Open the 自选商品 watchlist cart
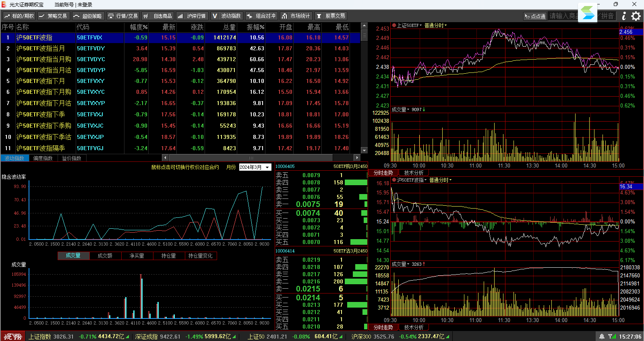The width and height of the screenshot is (644, 341). click(x=158, y=16)
